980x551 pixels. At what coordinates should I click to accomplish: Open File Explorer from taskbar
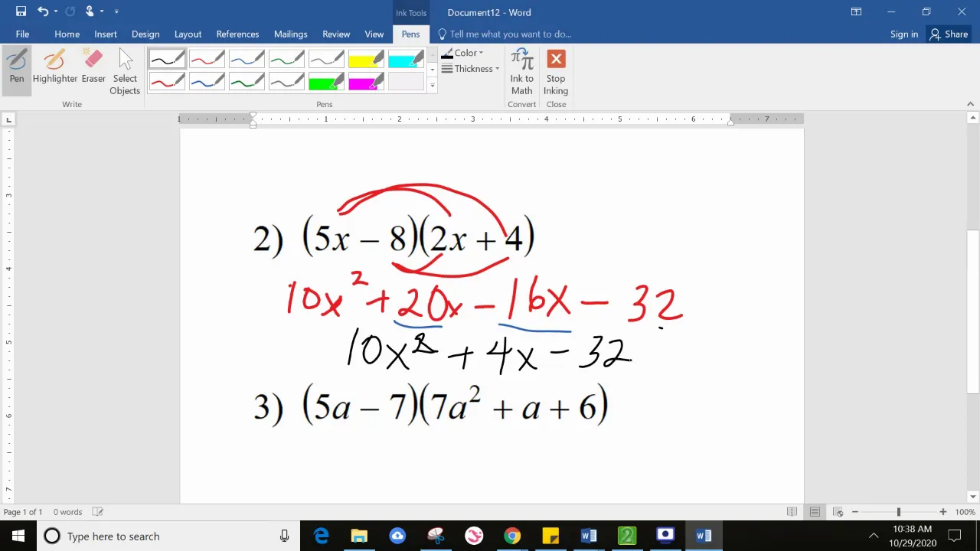[359, 536]
